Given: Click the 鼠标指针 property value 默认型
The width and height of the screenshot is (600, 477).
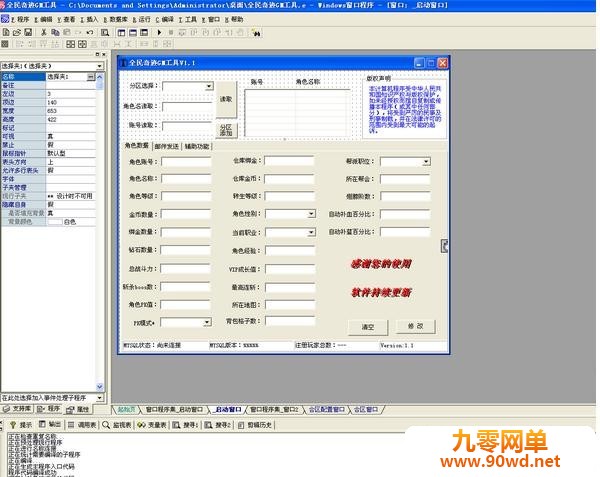Looking at the screenshot, I should [71, 153].
